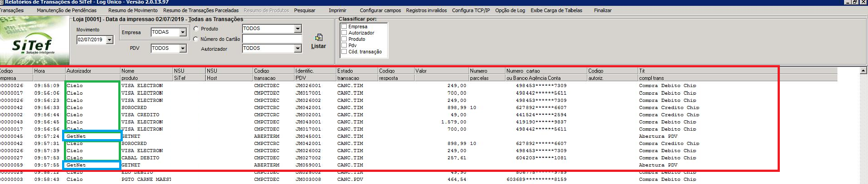This screenshot has height=184, width=868.
Task: Click value cell 464,54
Action: click(457, 179)
